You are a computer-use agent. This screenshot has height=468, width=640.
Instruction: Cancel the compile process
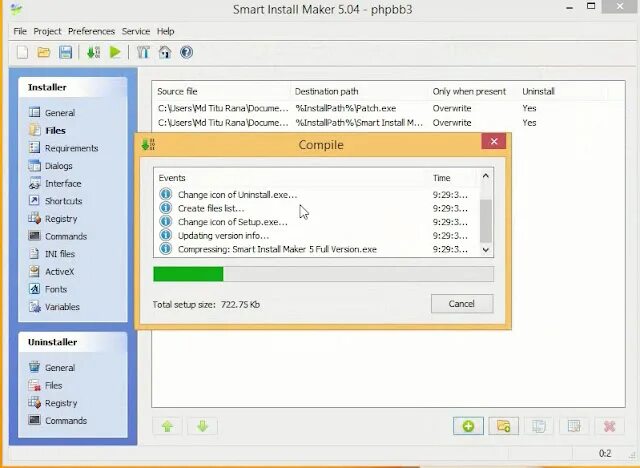pos(462,304)
